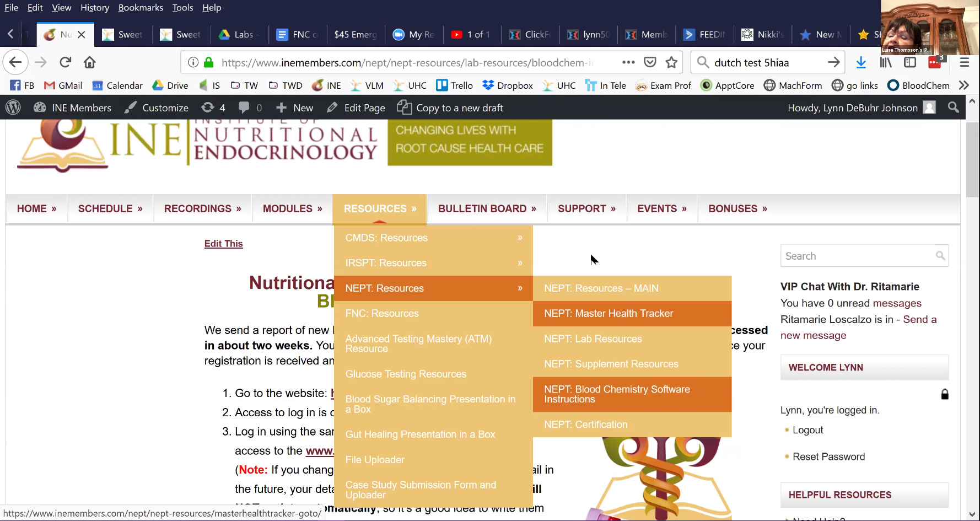Image resolution: width=980 pixels, height=521 pixels.
Task: Click the Edit This link
Action: point(223,244)
